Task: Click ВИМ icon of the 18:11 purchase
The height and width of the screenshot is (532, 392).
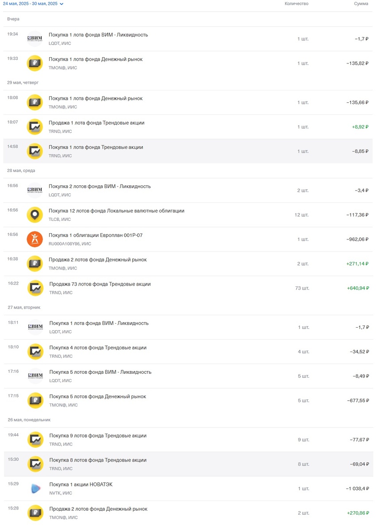Action: (35, 327)
